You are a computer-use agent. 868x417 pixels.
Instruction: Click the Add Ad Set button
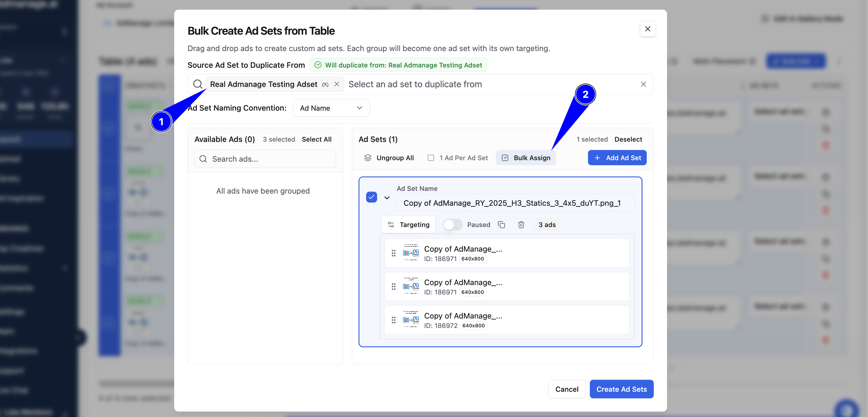click(617, 158)
